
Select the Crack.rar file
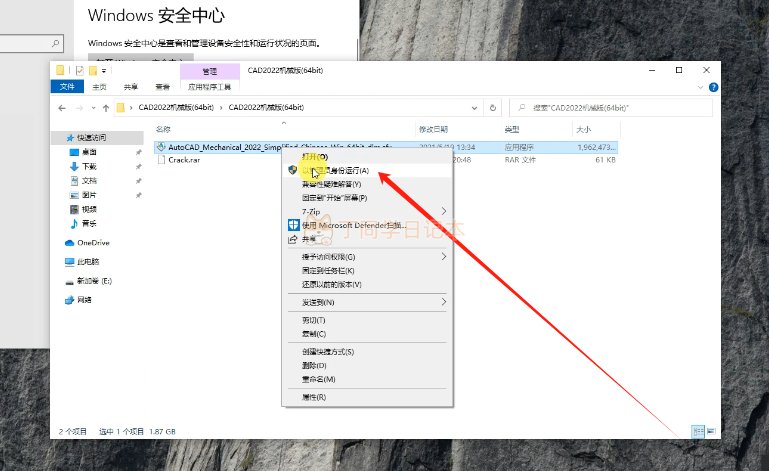[x=184, y=160]
